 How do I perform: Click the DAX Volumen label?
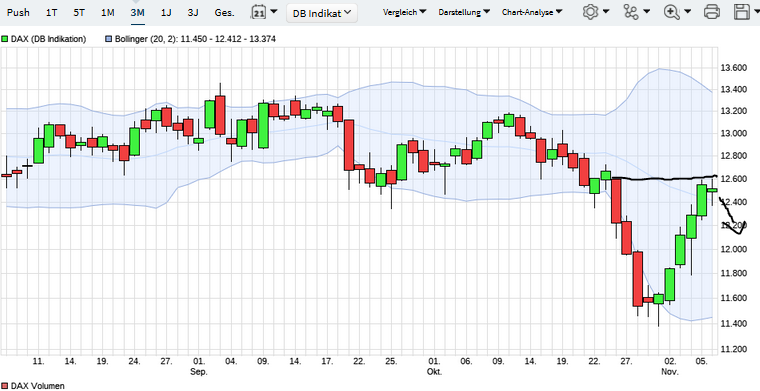coord(37,386)
